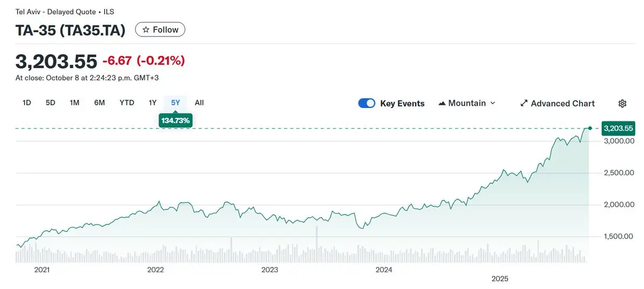Image resolution: width=644 pixels, height=289 pixels.
Task: Show the All time range
Action: point(199,103)
